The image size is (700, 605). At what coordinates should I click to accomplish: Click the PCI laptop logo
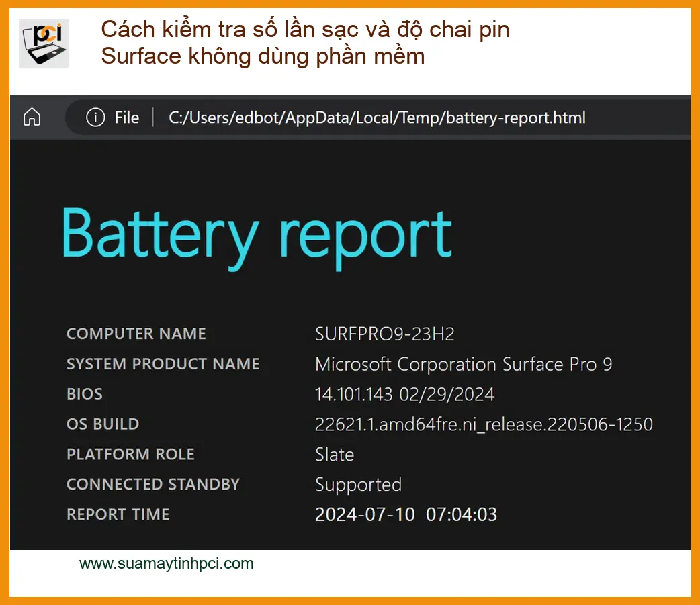click(x=44, y=43)
